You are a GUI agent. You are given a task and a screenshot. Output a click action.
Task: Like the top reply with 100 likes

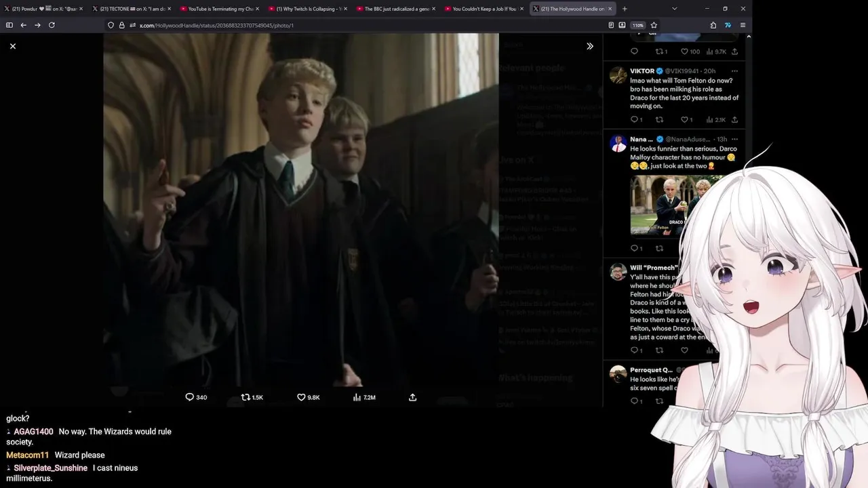[690, 52]
